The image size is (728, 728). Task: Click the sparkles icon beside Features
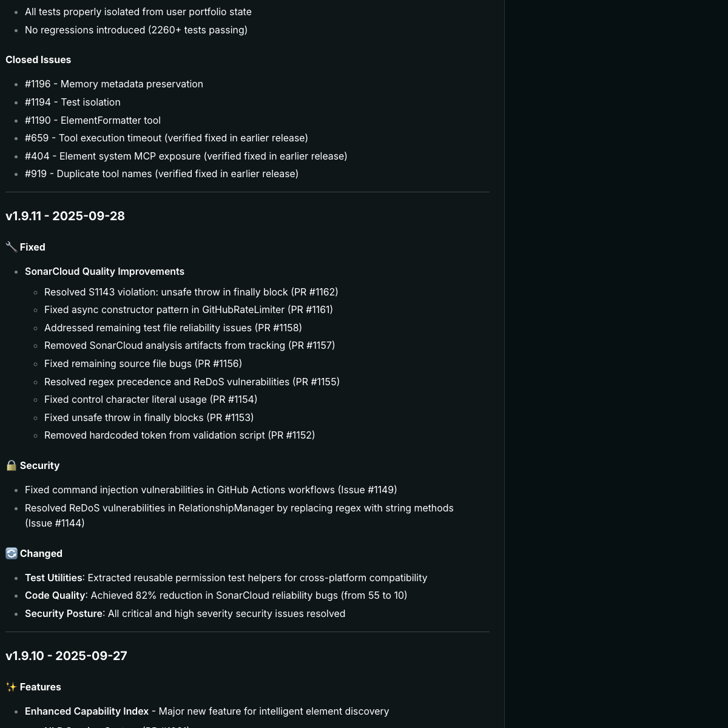[x=12, y=687]
